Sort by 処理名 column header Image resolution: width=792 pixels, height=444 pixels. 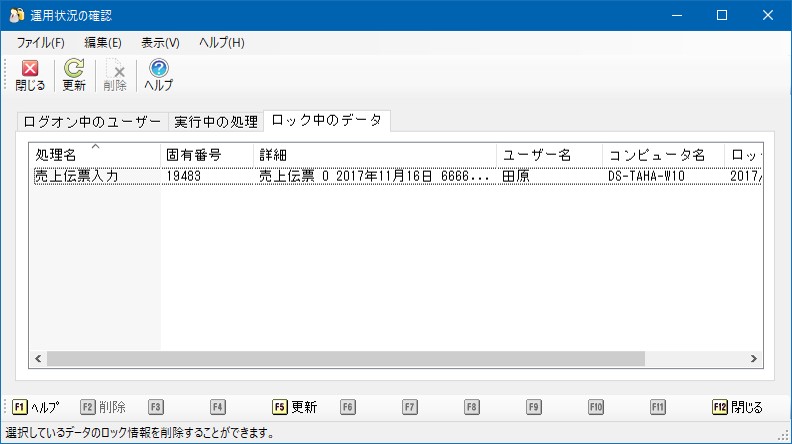[x=95, y=155]
